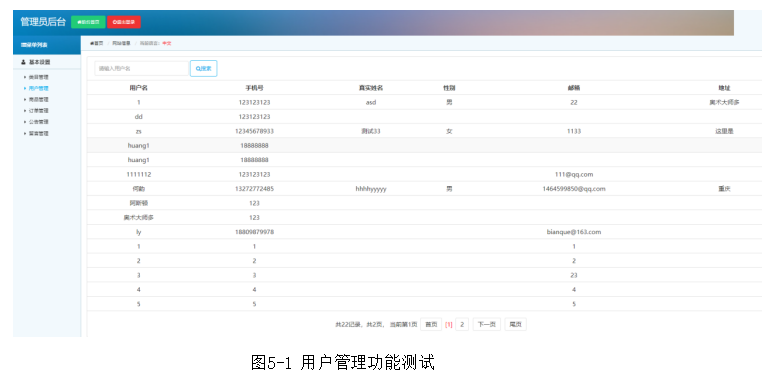The image size is (762, 375).
Task: Click the record count summary text
Action: point(376,324)
